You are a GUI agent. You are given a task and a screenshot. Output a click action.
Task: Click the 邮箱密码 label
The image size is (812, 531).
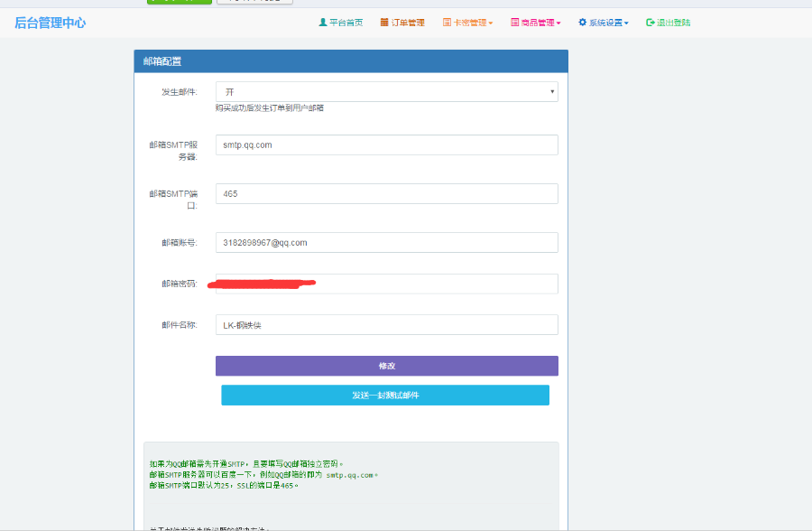click(180, 284)
